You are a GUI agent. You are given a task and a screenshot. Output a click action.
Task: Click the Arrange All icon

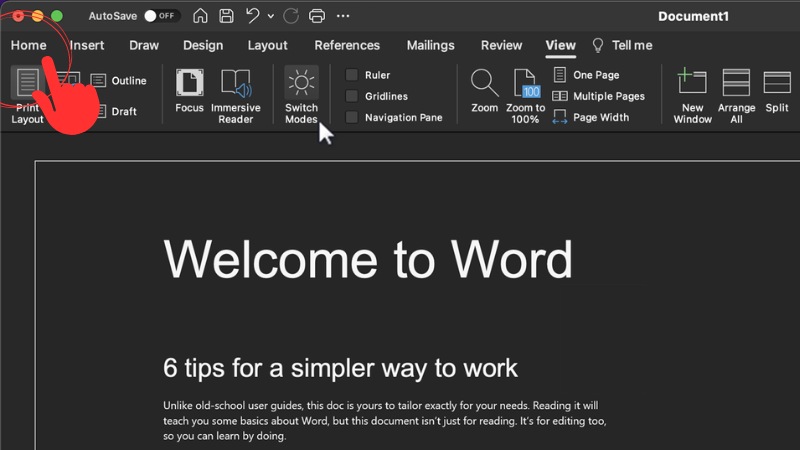(x=736, y=83)
